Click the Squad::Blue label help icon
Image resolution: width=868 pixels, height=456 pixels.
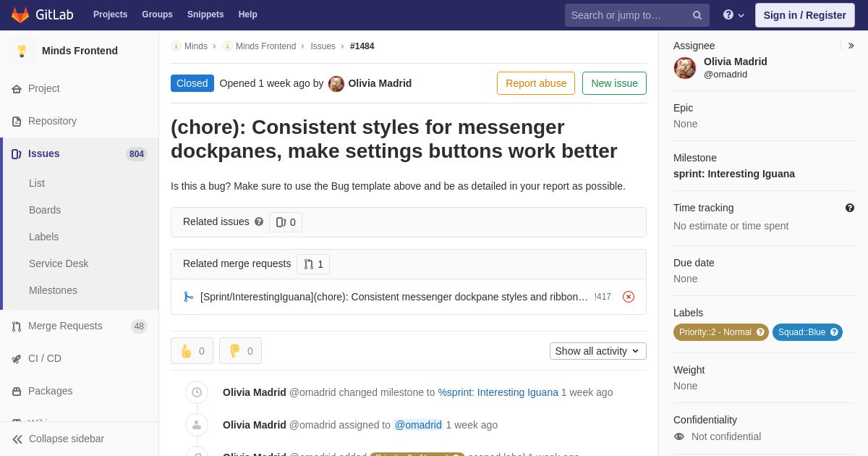(834, 332)
